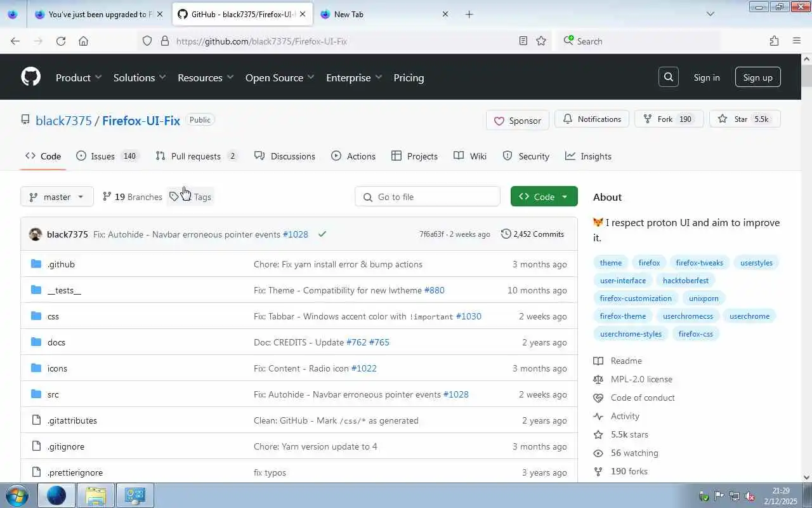Open the Firefox extensions puzzle icon
The width and height of the screenshot is (812, 508).
tap(774, 41)
